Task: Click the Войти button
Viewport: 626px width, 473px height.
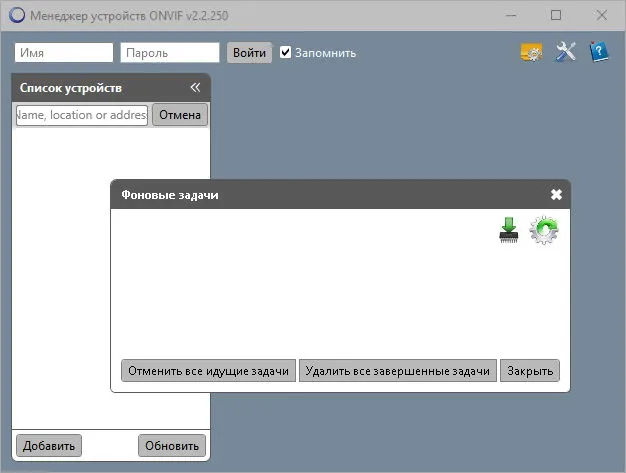Action: tap(250, 53)
